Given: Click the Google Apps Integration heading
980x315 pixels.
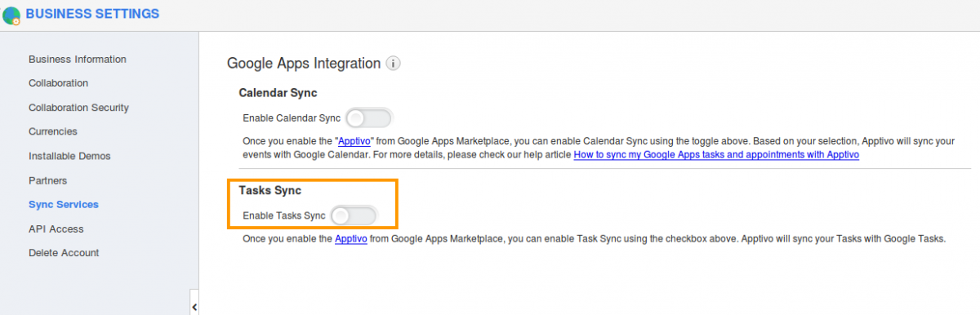Looking at the screenshot, I should pyautogui.click(x=304, y=63).
